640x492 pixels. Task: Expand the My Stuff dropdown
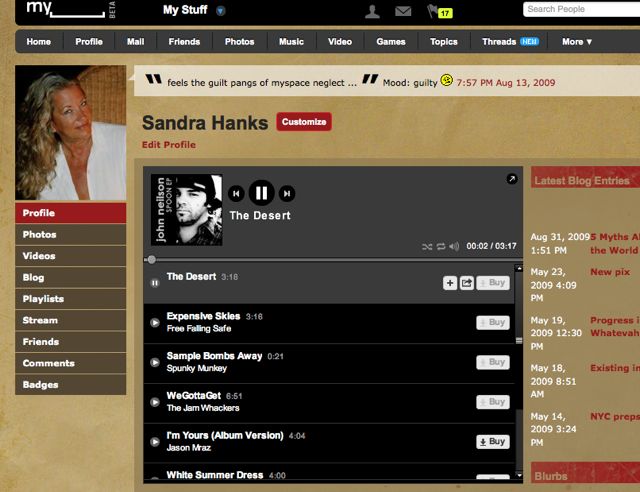coord(220,11)
